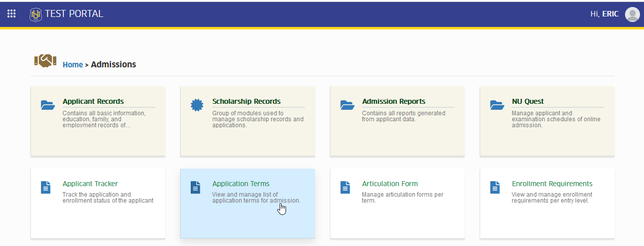
Task: Open the apps grid menu icon
Action: [x=11, y=14]
